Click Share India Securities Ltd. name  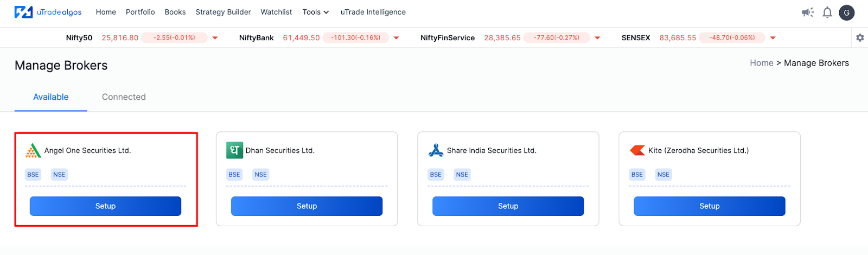coord(492,150)
